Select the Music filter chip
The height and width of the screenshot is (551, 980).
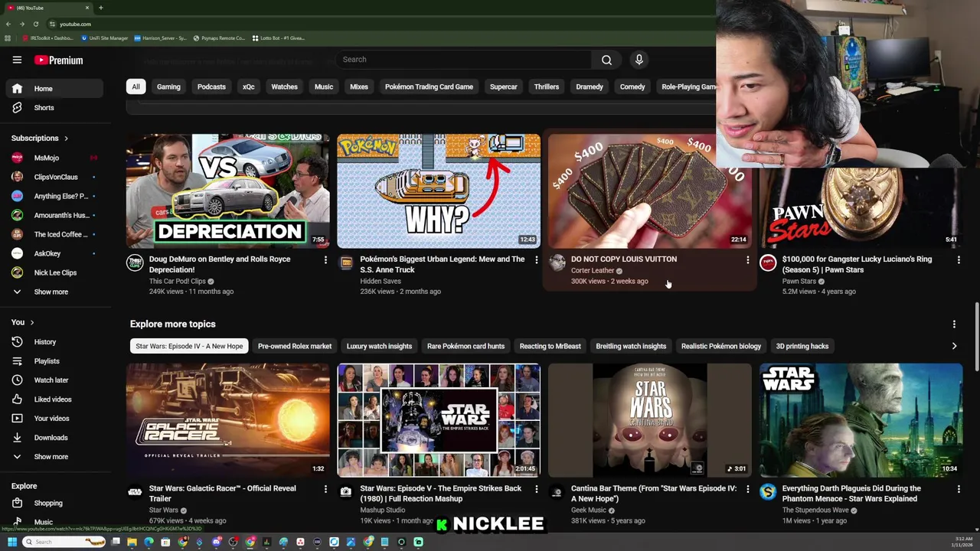(x=324, y=86)
